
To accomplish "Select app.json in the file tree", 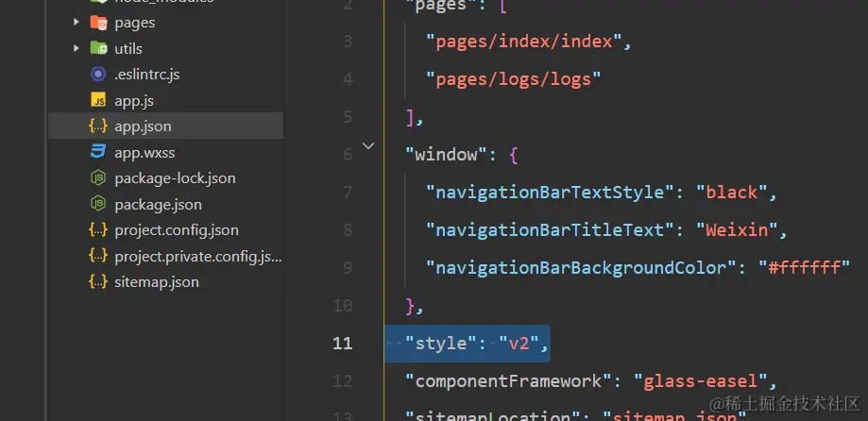I will pyautogui.click(x=143, y=126).
